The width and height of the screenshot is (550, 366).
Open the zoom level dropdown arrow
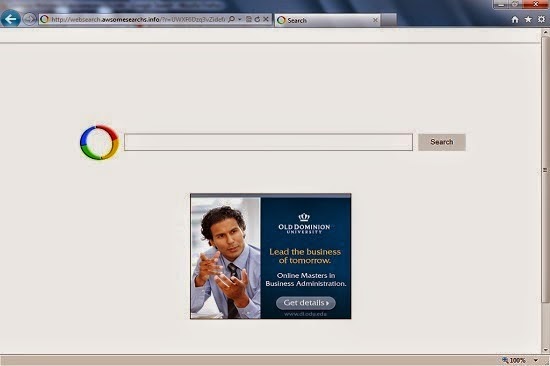536,360
